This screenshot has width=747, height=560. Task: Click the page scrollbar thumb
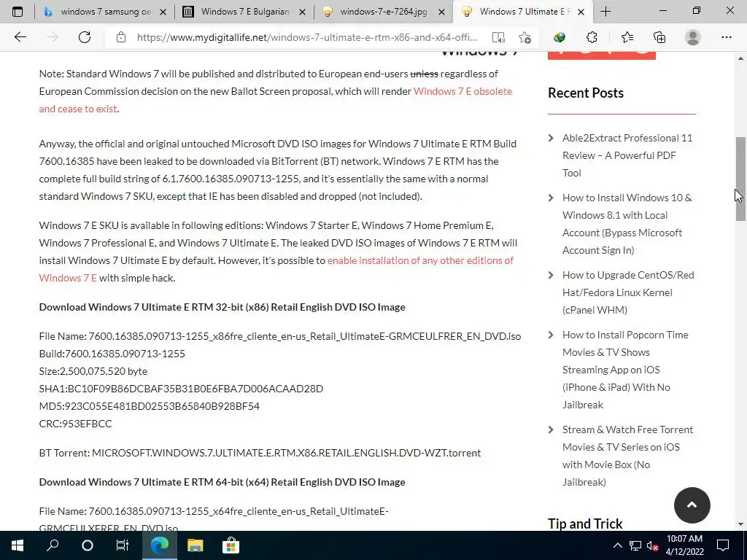[740, 179]
